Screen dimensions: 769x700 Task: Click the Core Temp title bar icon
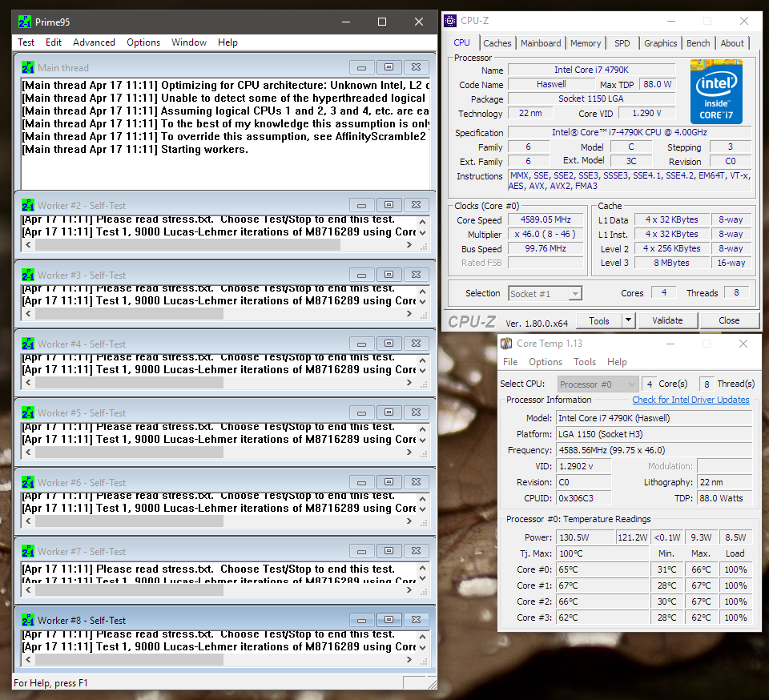[x=506, y=344]
